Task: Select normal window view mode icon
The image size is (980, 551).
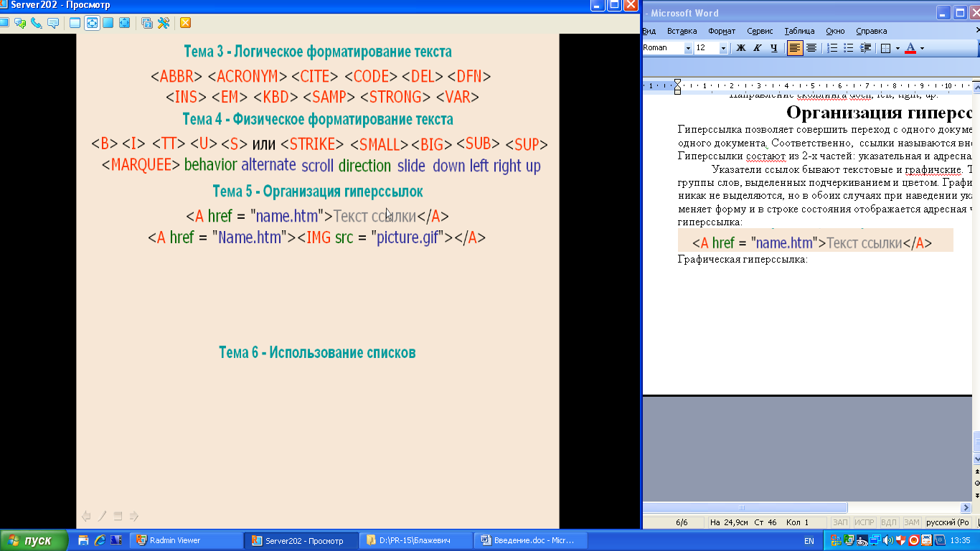Action: pos(75,23)
